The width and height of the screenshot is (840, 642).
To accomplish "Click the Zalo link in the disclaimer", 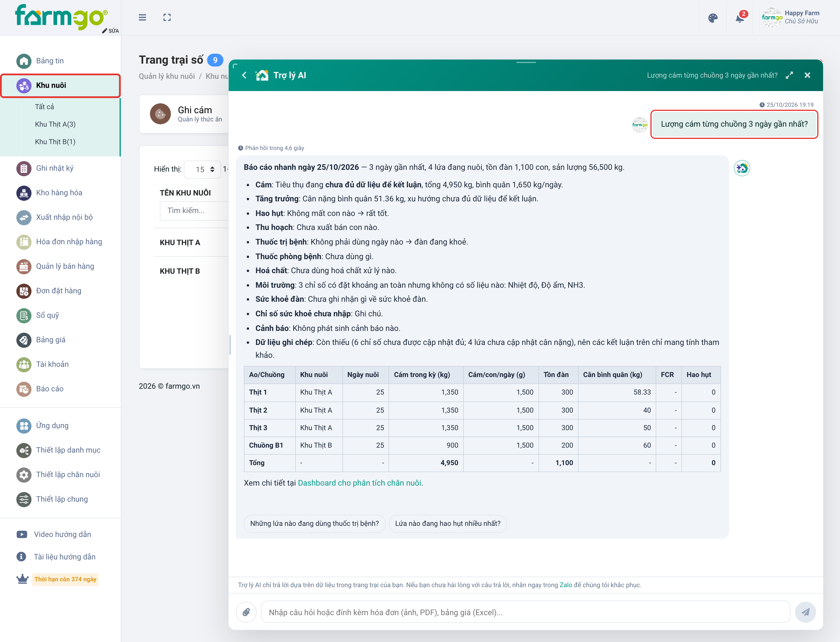I will click(x=566, y=585).
